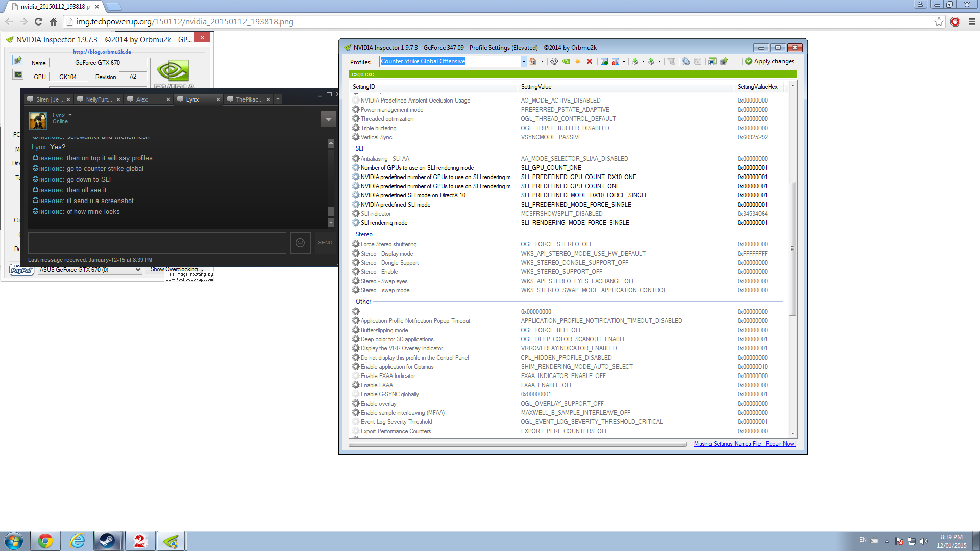980x551 pixels.
Task: Click the refresh profile arrows icon
Action: 554,61
